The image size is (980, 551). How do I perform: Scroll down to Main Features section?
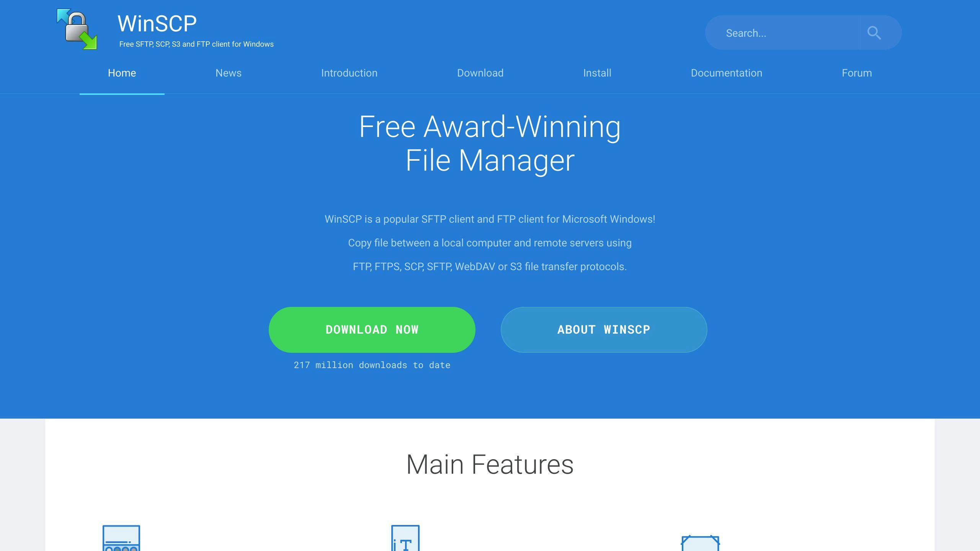[x=490, y=464]
